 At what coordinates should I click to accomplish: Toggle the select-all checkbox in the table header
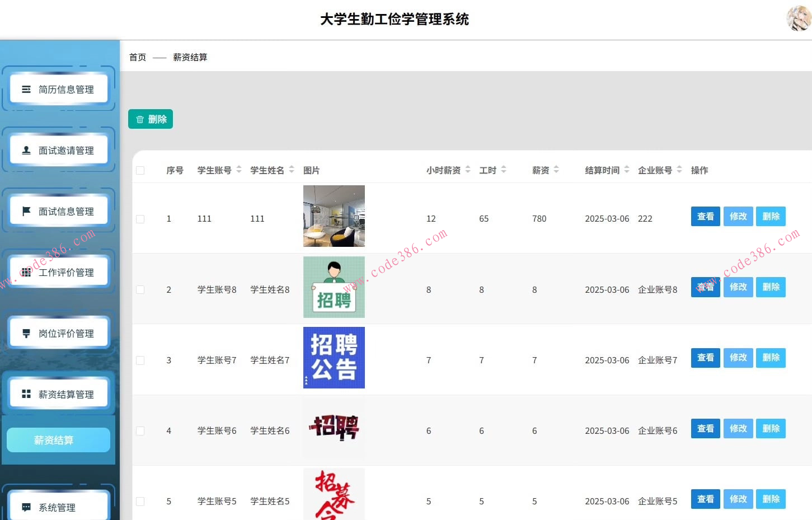[x=140, y=170]
